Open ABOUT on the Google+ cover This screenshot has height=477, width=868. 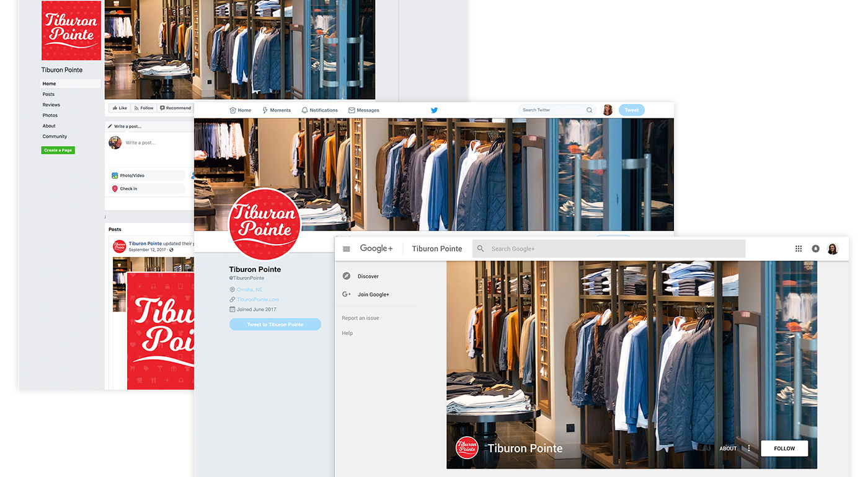pos(728,449)
